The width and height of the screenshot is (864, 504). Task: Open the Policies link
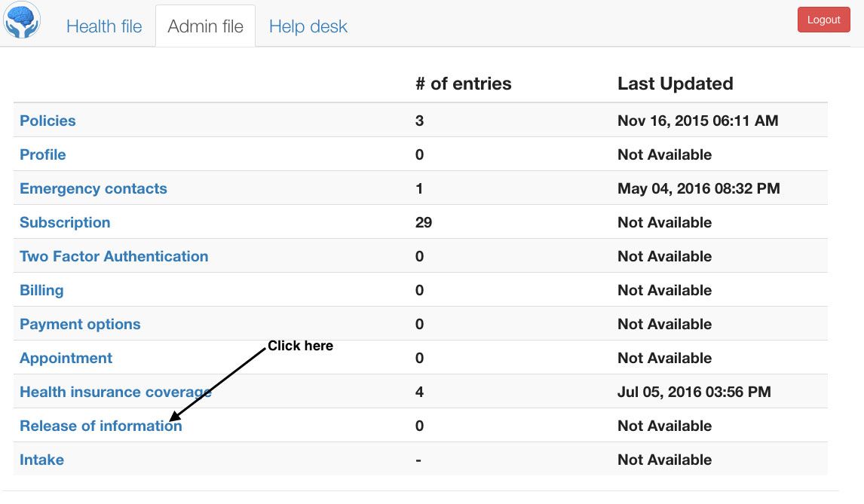48,121
